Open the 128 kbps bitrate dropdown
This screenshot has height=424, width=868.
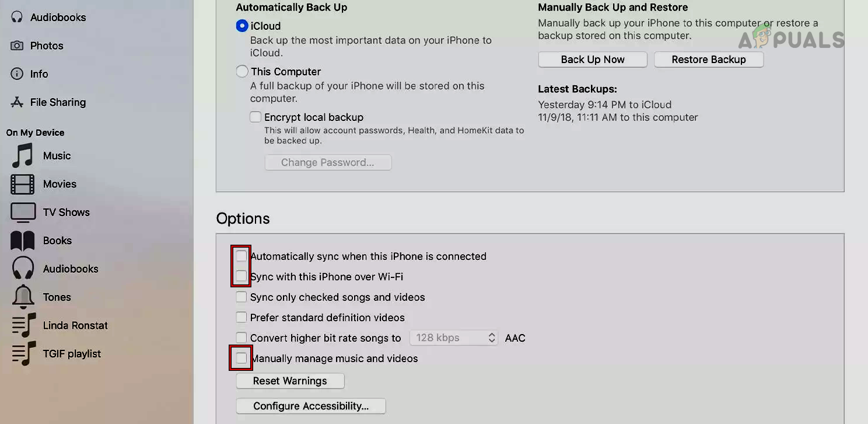point(453,338)
